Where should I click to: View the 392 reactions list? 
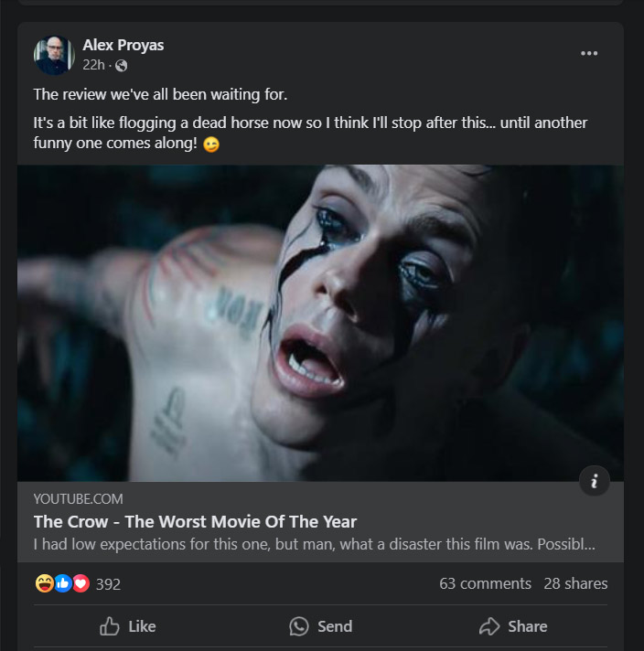click(x=108, y=583)
